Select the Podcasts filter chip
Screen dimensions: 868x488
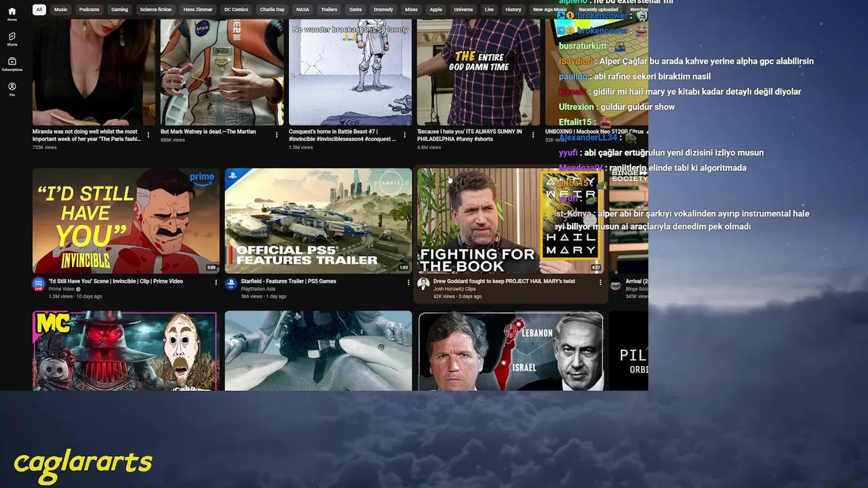tap(89, 9)
